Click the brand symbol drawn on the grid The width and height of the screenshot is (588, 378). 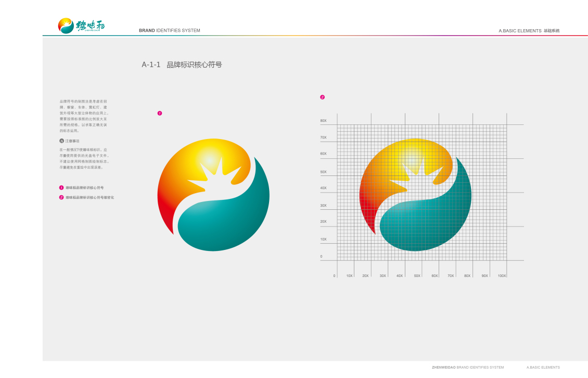coord(415,195)
